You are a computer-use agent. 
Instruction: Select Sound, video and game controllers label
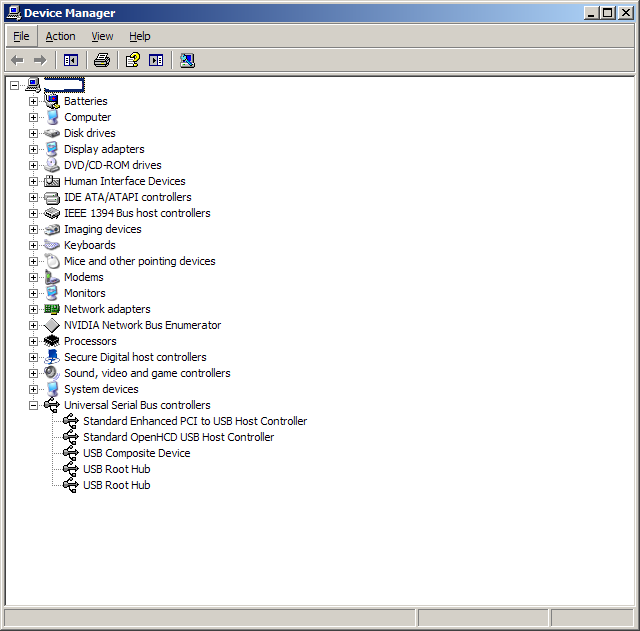147,373
